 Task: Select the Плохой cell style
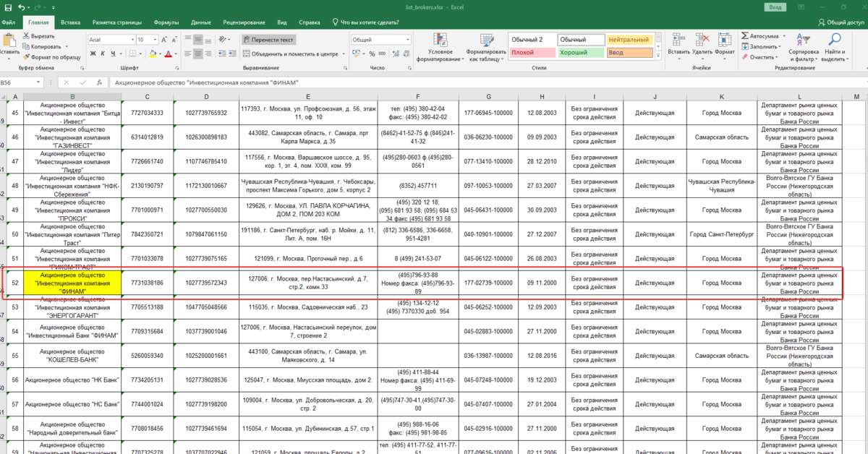tap(532, 52)
